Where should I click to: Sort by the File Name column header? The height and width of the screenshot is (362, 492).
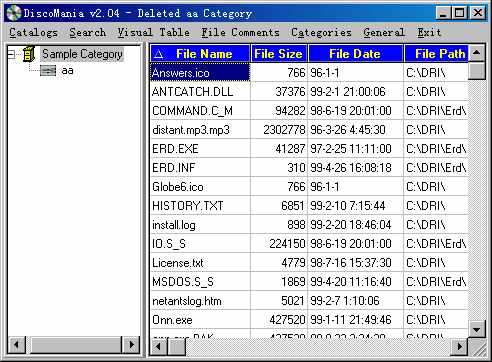pos(200,54)
